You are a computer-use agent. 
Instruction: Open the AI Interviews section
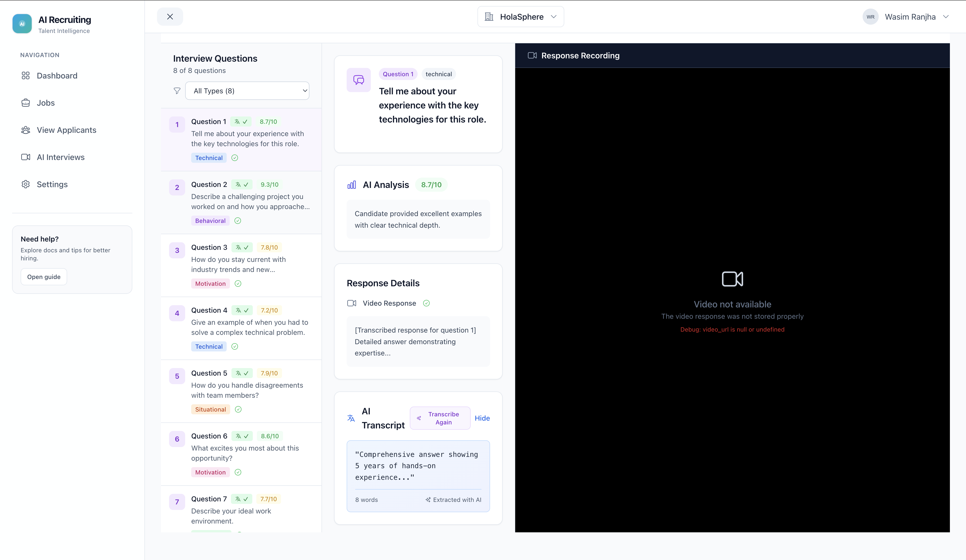point(61,157)
